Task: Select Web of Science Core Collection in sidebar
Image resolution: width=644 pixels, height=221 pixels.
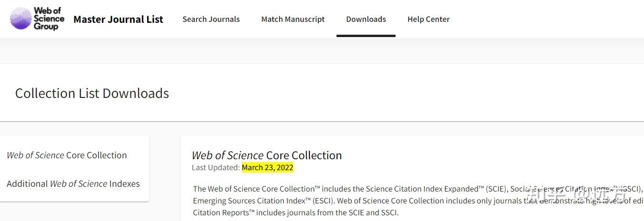Action: pos(67,155)
